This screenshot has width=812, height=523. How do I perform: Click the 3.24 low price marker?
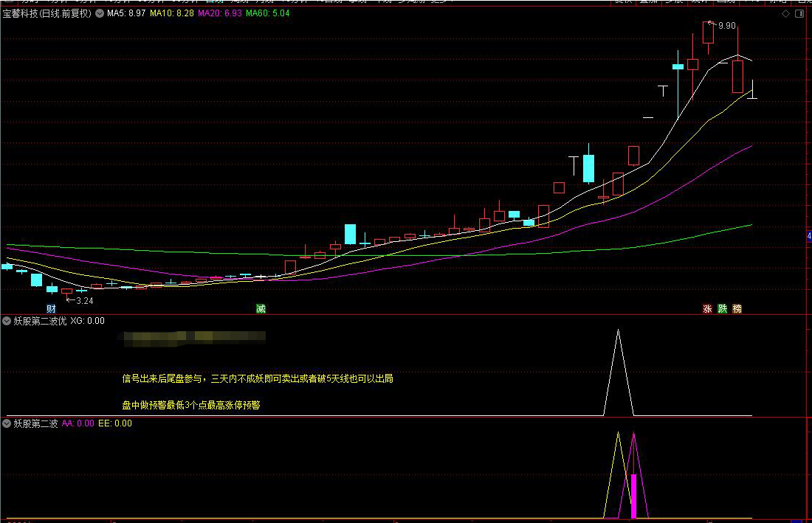pos(84,300)
